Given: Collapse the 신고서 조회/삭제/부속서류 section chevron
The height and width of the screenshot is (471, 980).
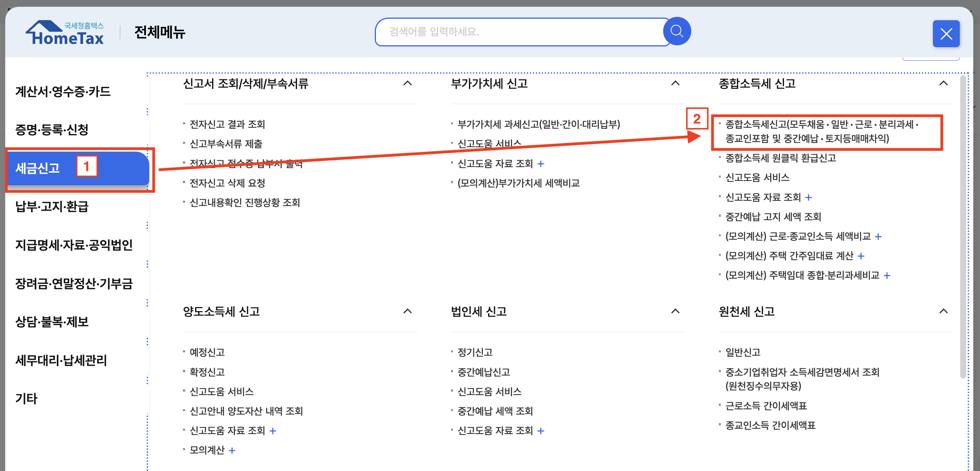Looking at the screenshot, I should pyautogui.click(x=407, y=83).
